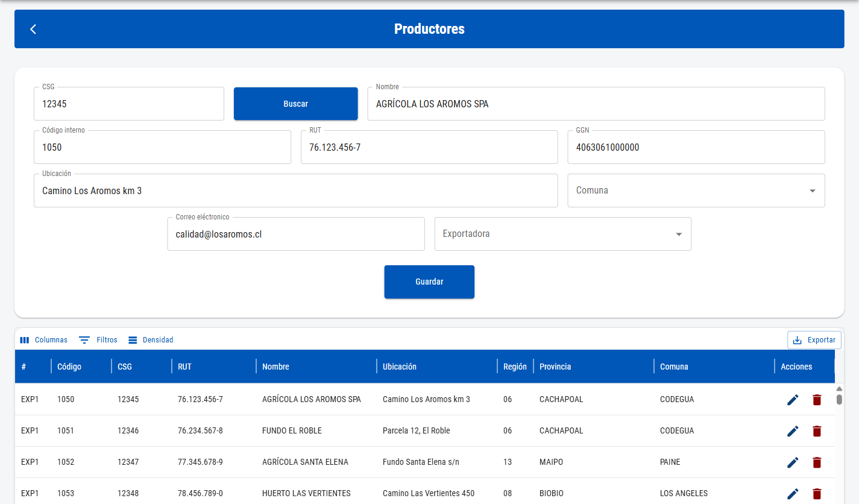This screenshot has width=859, height=504.
Task: Delete the AGRÍCOLA SANTA ELENA row
Action: coord(817,462)
